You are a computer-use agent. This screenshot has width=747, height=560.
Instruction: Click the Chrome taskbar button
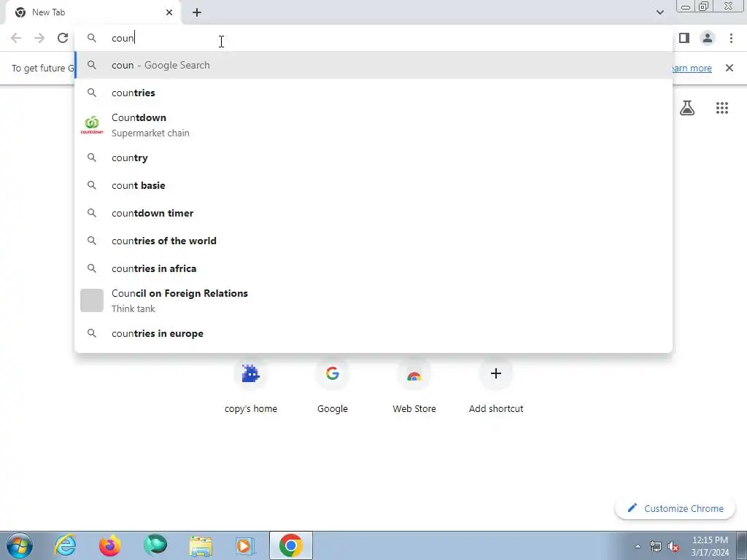(x=291, y=545)
